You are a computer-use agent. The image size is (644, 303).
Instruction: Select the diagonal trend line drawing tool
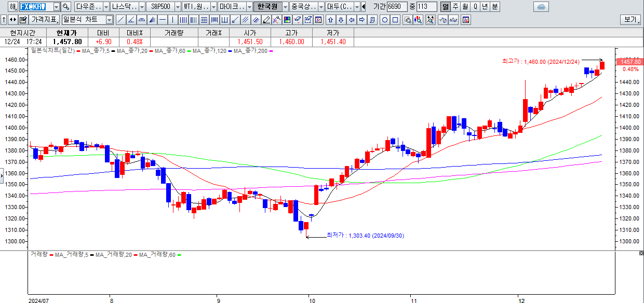coord(120,20)
